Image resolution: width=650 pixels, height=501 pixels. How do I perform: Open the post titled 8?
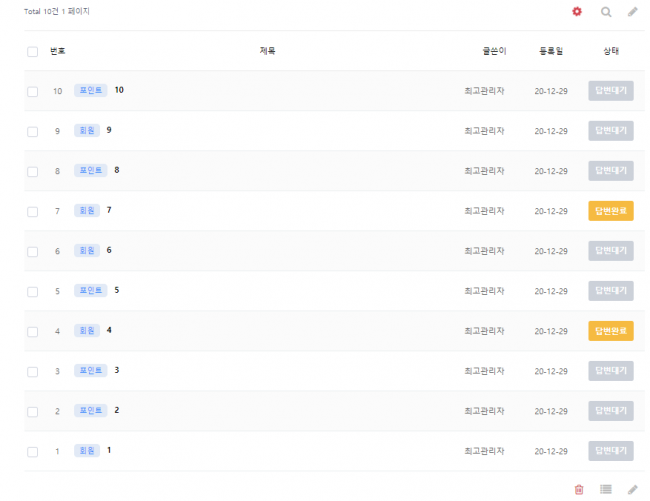point(117,170)
